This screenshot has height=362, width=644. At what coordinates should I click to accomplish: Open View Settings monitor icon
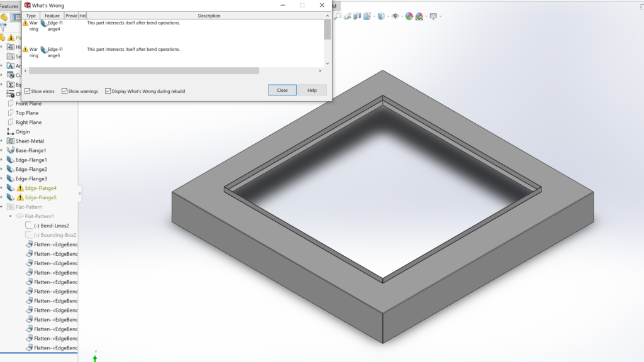(433, 16)
